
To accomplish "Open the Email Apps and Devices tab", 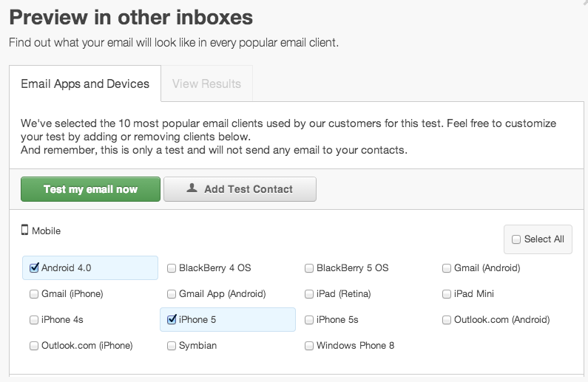I will (x=85, y=83).
